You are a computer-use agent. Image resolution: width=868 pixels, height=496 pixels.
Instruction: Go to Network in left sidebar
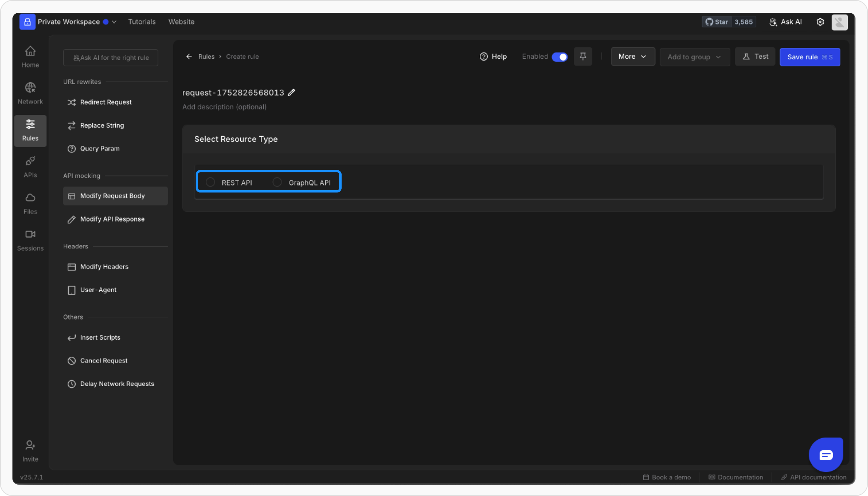click(30, 94)
